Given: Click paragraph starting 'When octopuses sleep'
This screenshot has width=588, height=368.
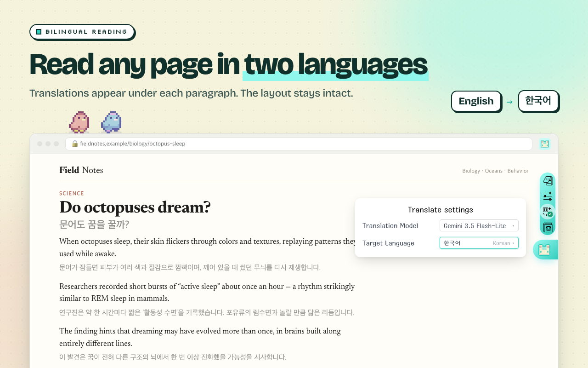Looking at the screenshot, I should pyautogui.click(x=208, y=247).
